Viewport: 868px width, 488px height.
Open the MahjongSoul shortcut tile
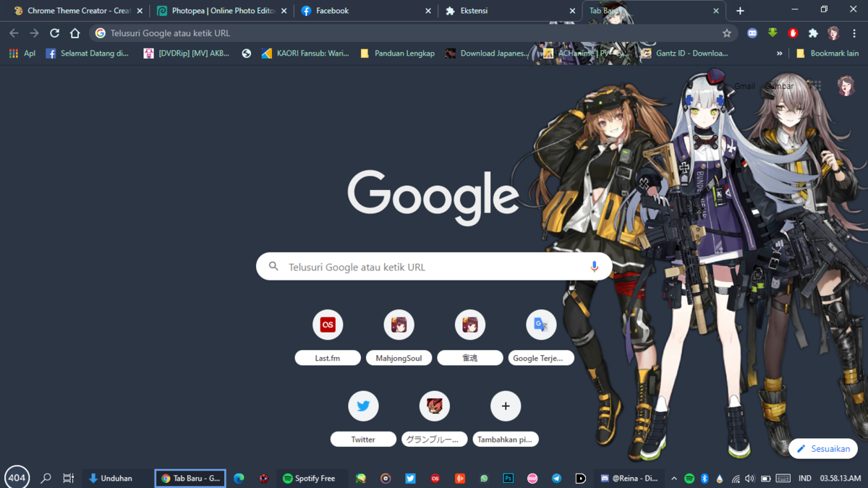(x=399, y=325)
